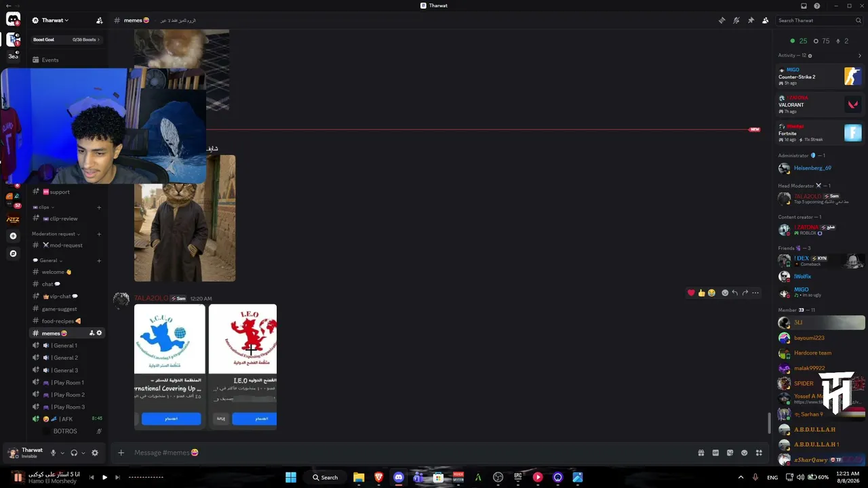Open bayoumi223 member profile

(x=821, y=338)
